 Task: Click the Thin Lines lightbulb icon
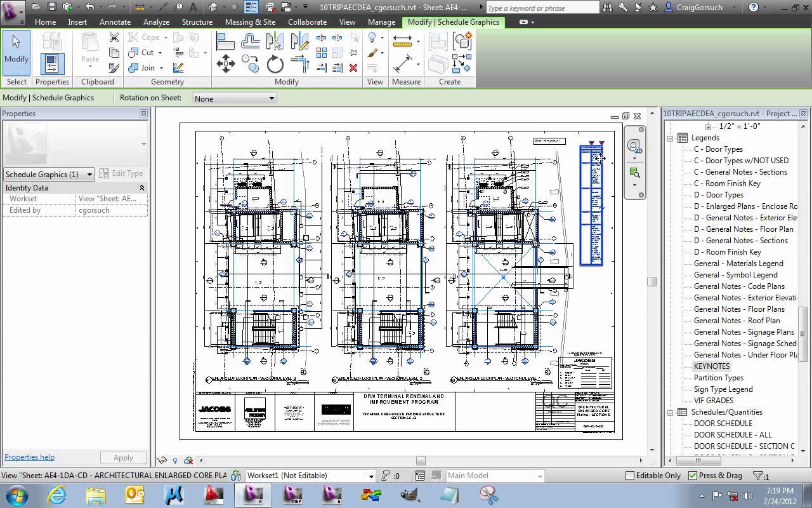click(372, 38)
